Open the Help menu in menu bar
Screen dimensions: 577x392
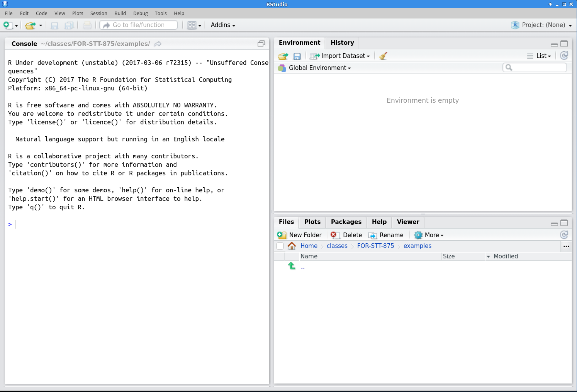coord(179,13)
